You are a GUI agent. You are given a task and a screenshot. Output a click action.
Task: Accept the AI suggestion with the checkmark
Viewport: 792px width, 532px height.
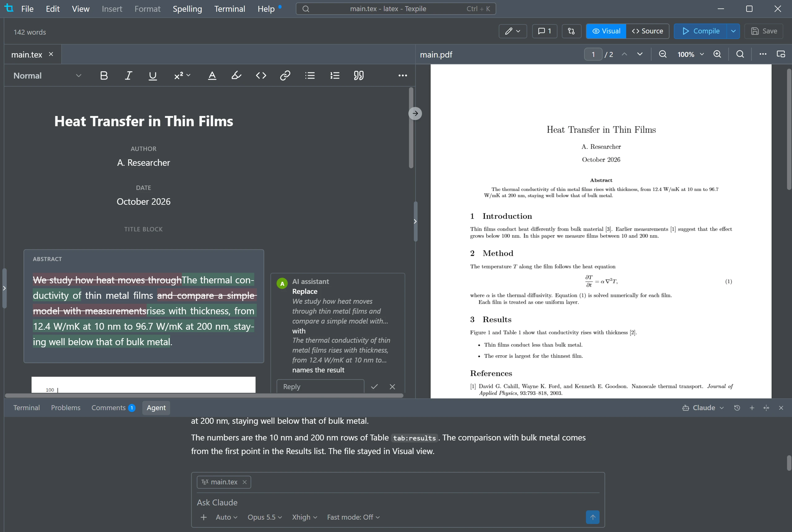coord(374,386)
